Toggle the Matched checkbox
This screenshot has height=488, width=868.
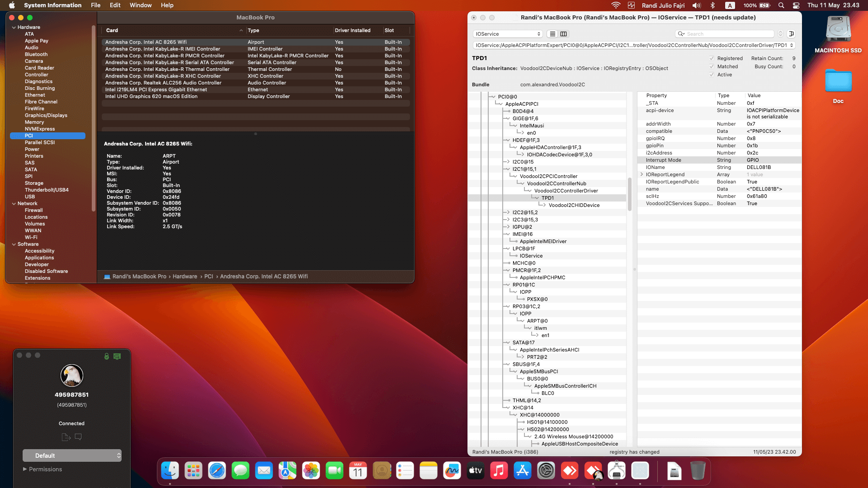pyautogui.click(x=712, y=66)
